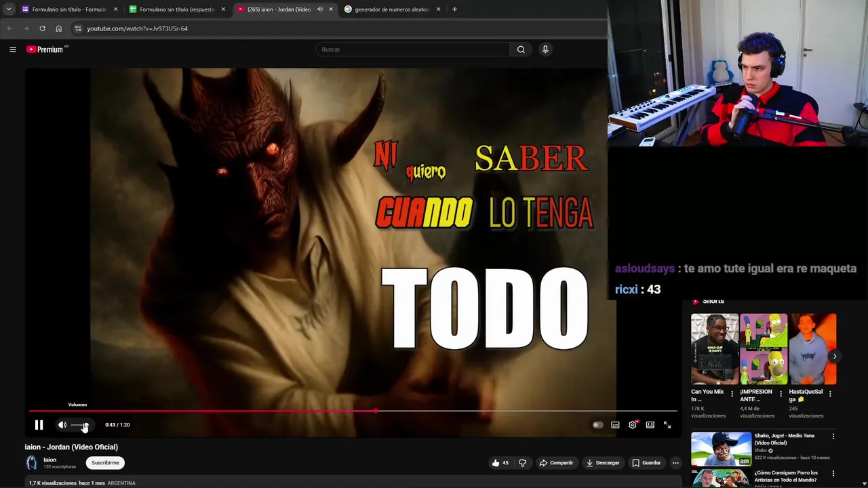Image resolution: width=868 pixels, height=488 pixels.
Task: Open options for HastaQueSalga short
Action: pyautogui.click(x=830, y=394)
